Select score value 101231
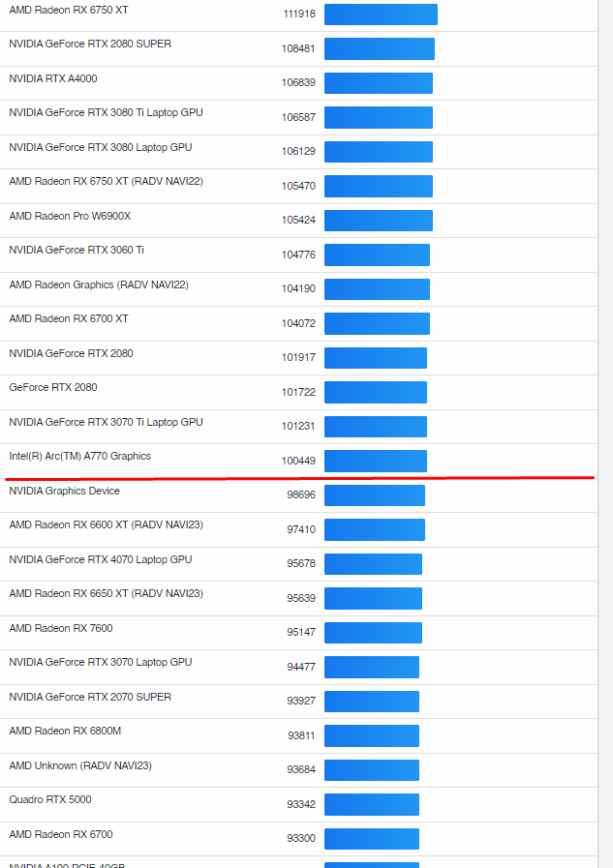Image resolution: width=613 pixels, height=868 pixels. [x=298, y=426]
